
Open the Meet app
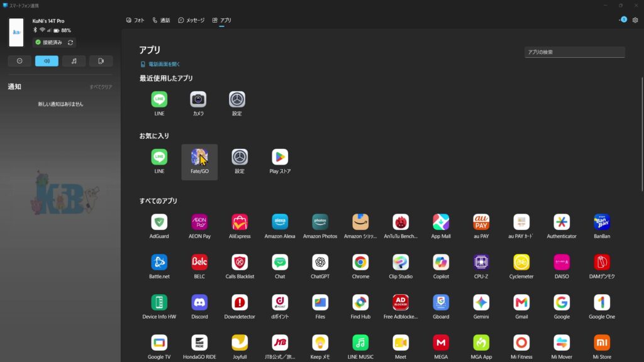401,343
